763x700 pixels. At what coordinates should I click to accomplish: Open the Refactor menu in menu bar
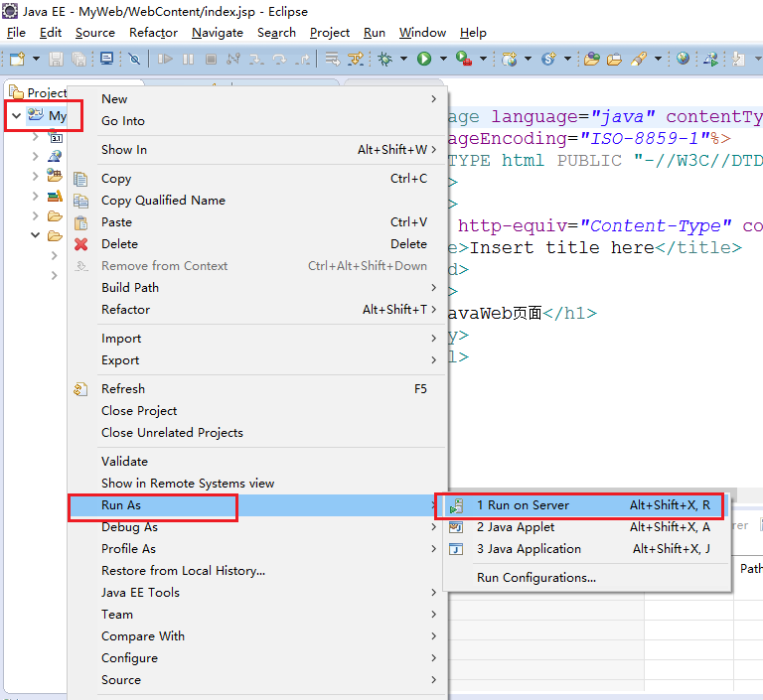click(153, 33)
